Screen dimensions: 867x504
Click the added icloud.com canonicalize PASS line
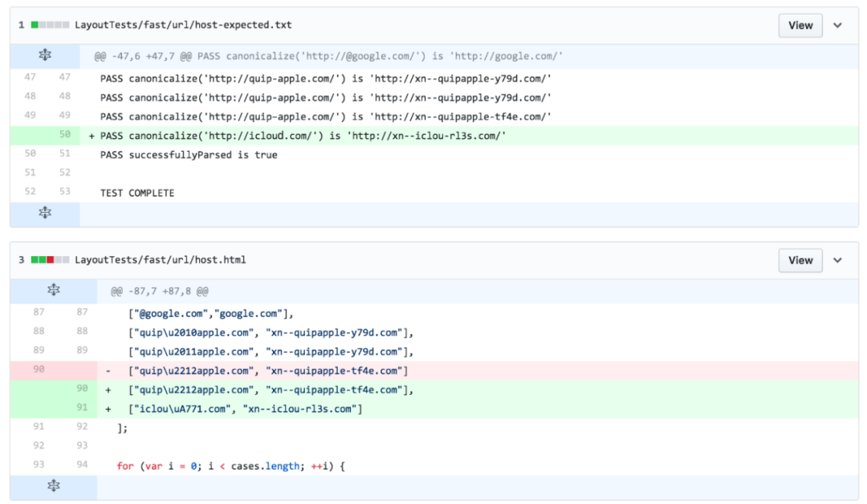(x=303, y=136)
